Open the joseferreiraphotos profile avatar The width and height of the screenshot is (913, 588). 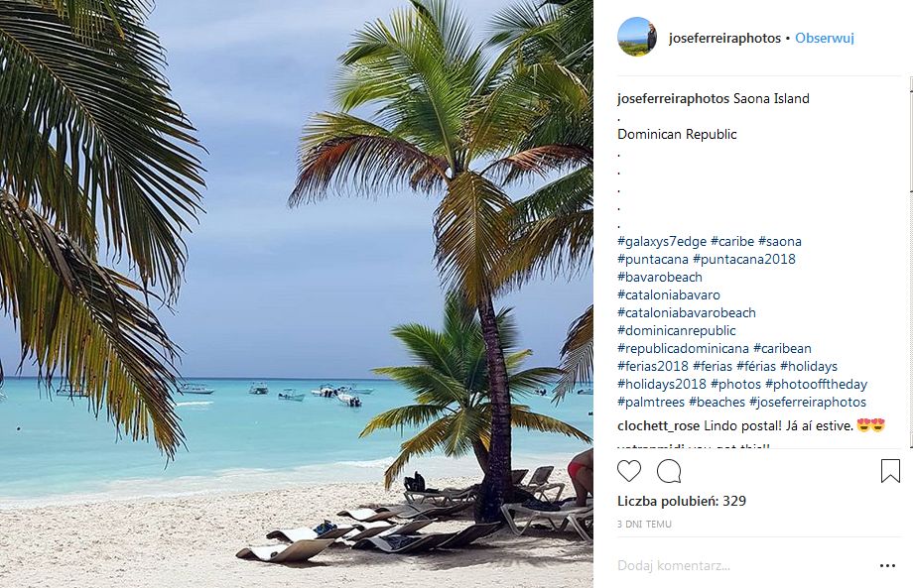(637, 38)
